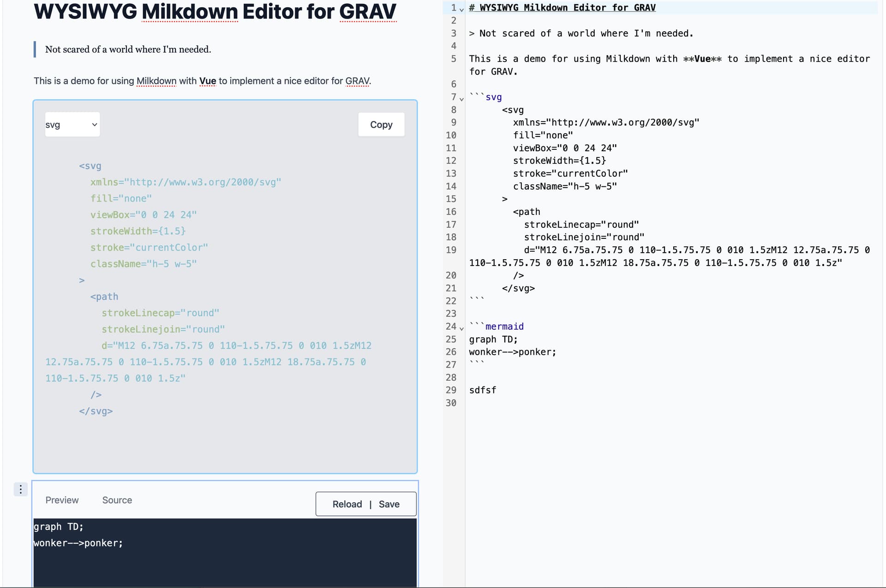Click line number 30 in the source gutter

(451, 403)
